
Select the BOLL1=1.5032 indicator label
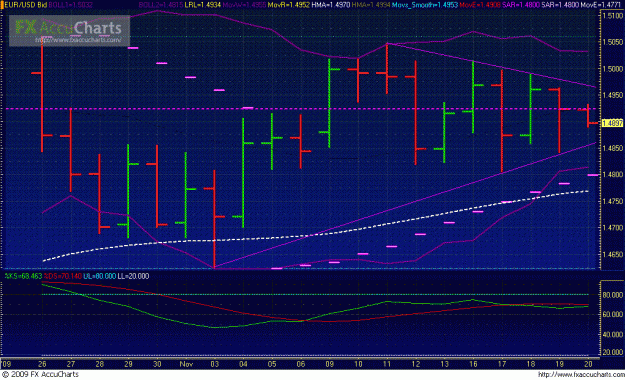[71, 5]
